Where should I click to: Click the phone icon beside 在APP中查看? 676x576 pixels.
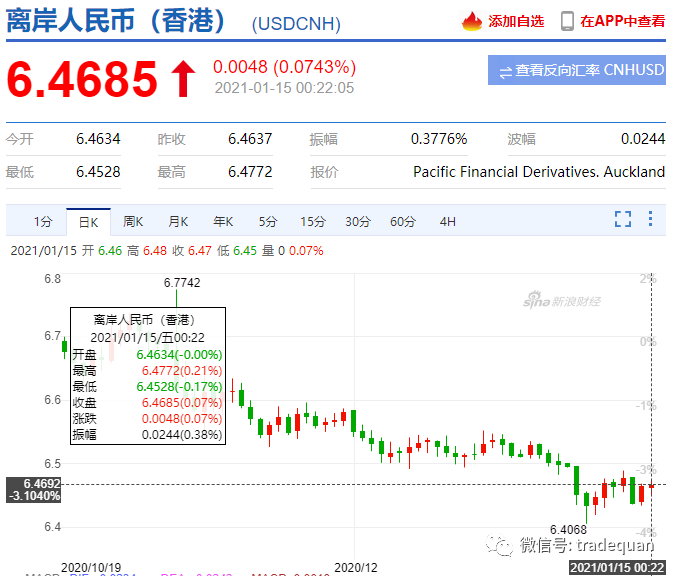click(x=567, y=21)
